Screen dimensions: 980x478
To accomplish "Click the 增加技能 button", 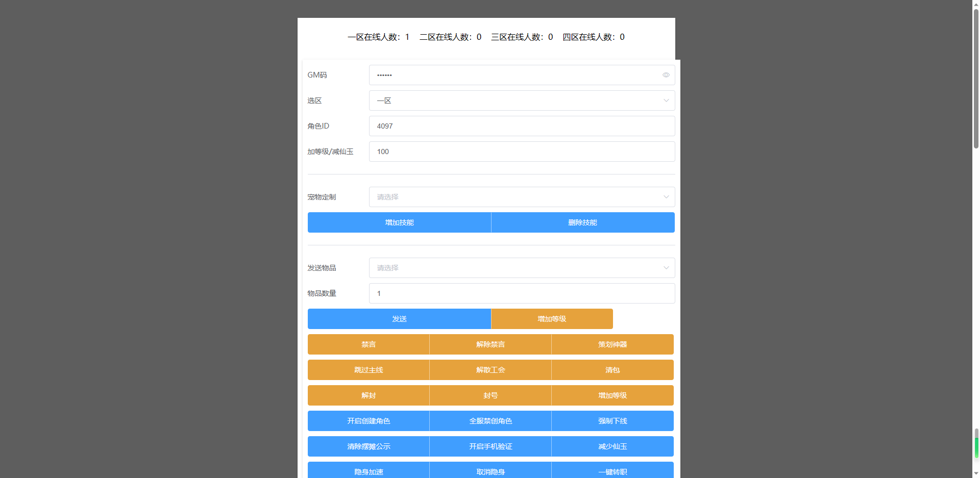I will [x=399, y=222].
